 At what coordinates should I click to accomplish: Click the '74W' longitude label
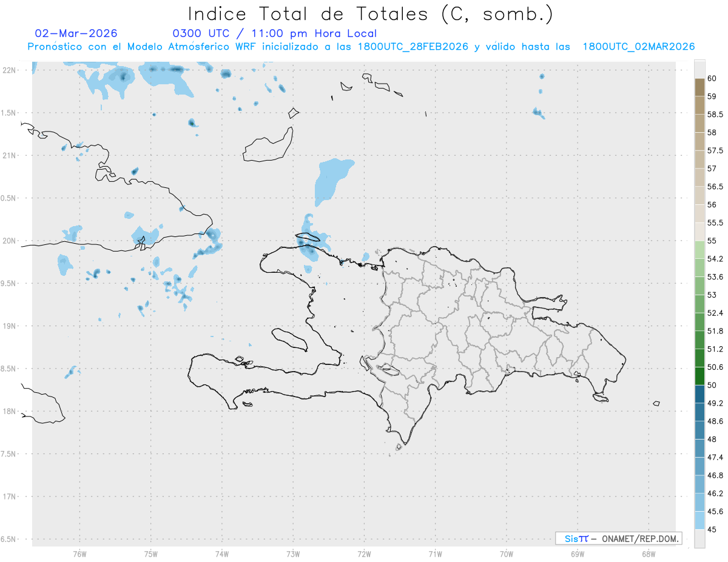[222, 554]
